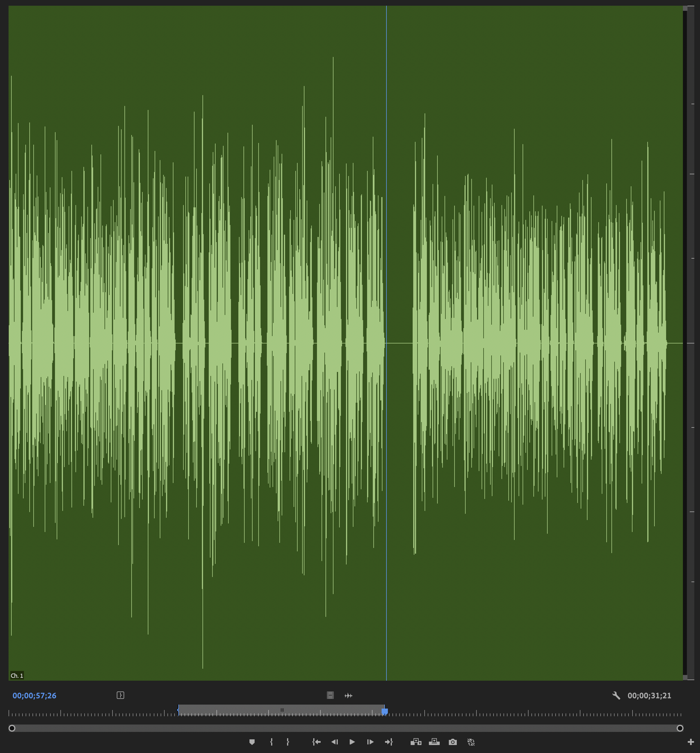
Task: Step forward one frame
Action: pos(370,742)
